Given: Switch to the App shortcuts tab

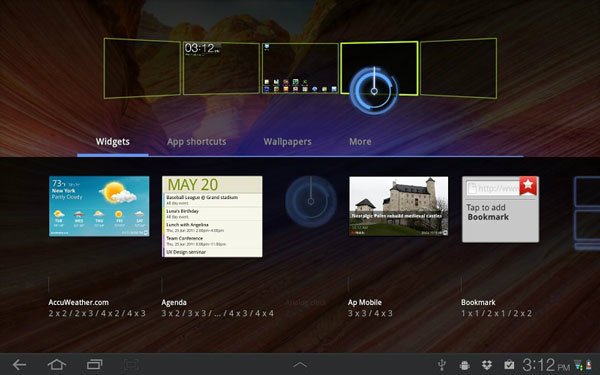Looking at the screenshot, I should click(196, 142).
